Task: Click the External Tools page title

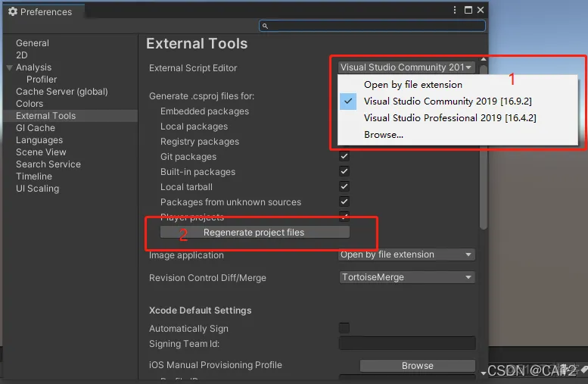Action: click(x=197, y=43)
